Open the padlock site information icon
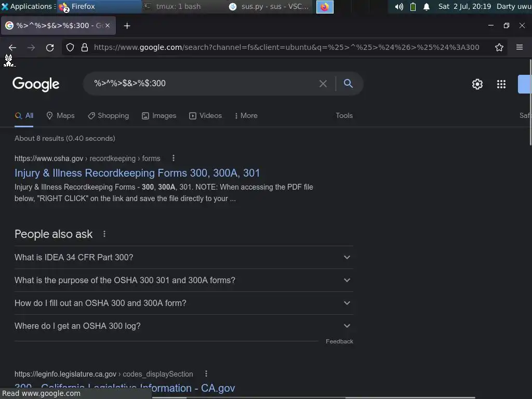Screen dimensions: 532x399 click(85, 47)
